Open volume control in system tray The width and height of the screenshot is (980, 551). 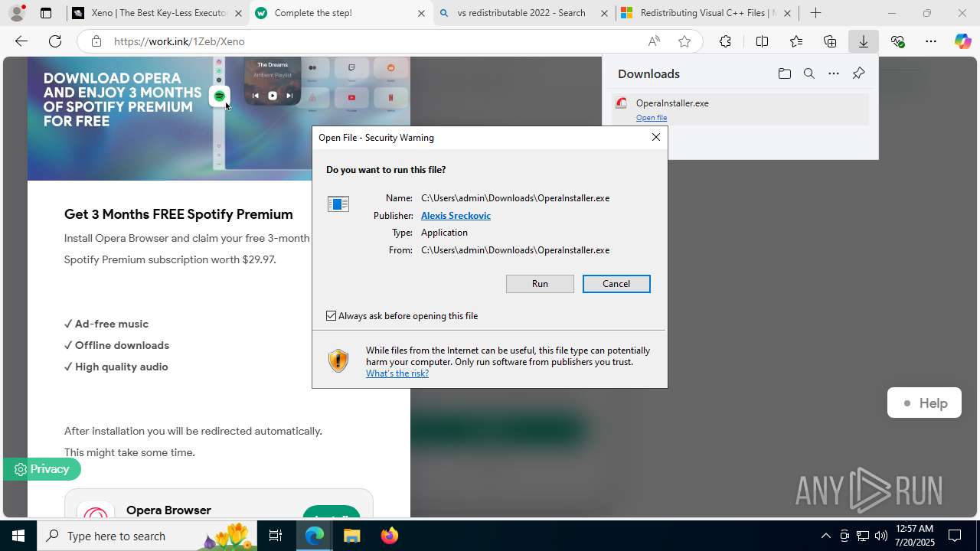881,536
